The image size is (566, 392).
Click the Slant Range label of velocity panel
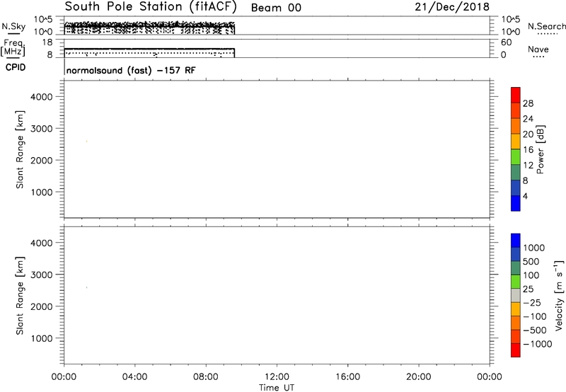pyautogui.click(x=20, y=296)
